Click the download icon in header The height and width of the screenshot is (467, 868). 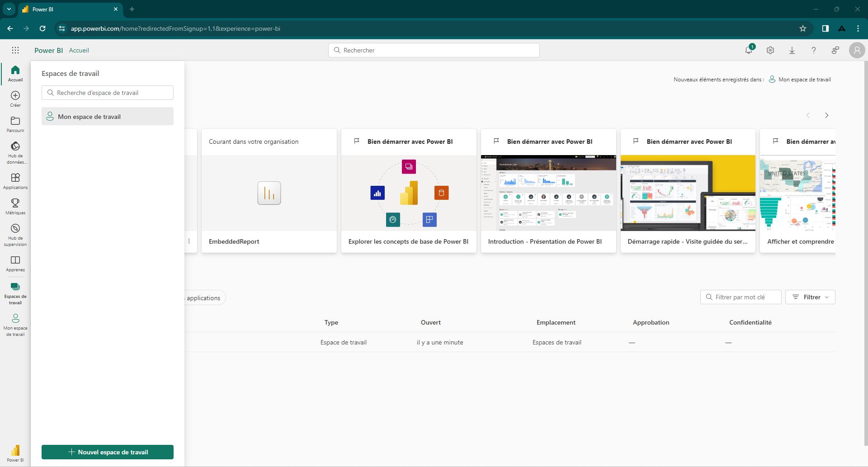coord(792,50)
